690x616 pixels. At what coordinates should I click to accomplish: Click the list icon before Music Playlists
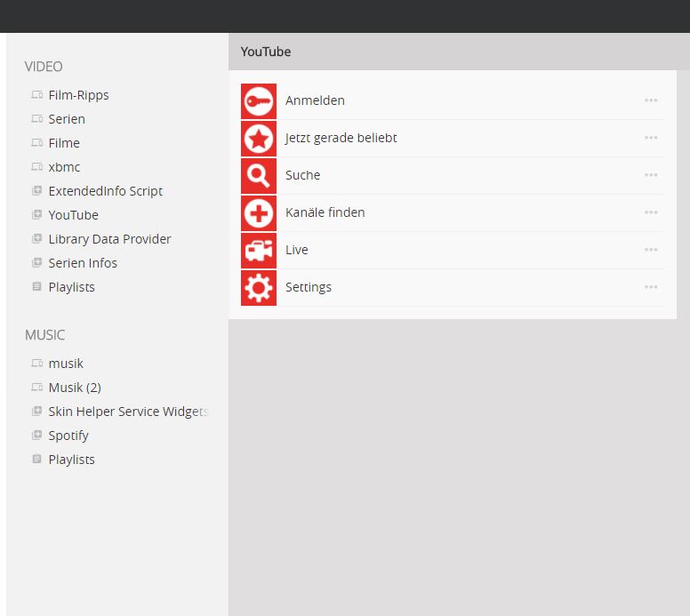tap(37, 459)
